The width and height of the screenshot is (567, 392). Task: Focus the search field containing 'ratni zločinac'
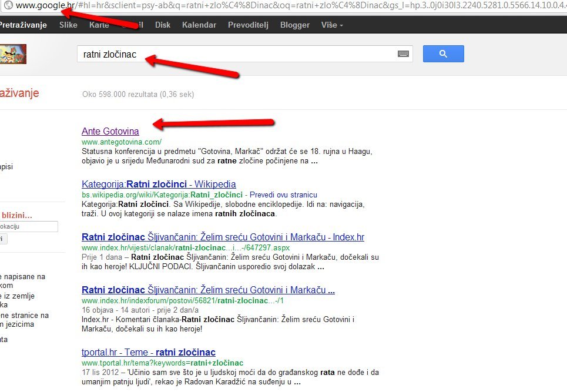click(x=235, y=54)
